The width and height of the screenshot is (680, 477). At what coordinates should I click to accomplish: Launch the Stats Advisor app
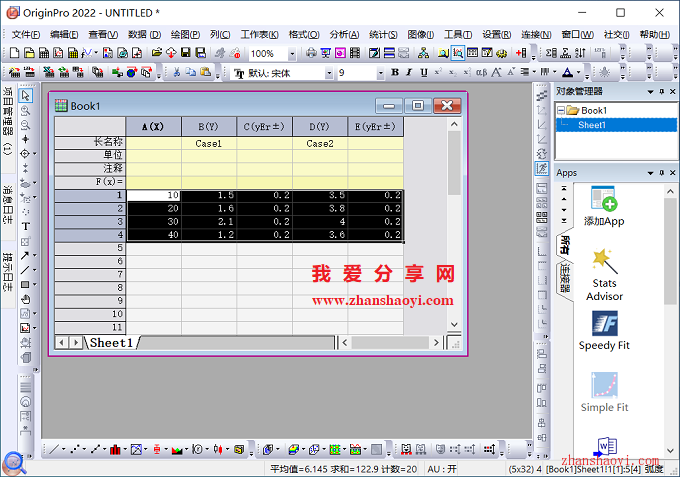604,274
